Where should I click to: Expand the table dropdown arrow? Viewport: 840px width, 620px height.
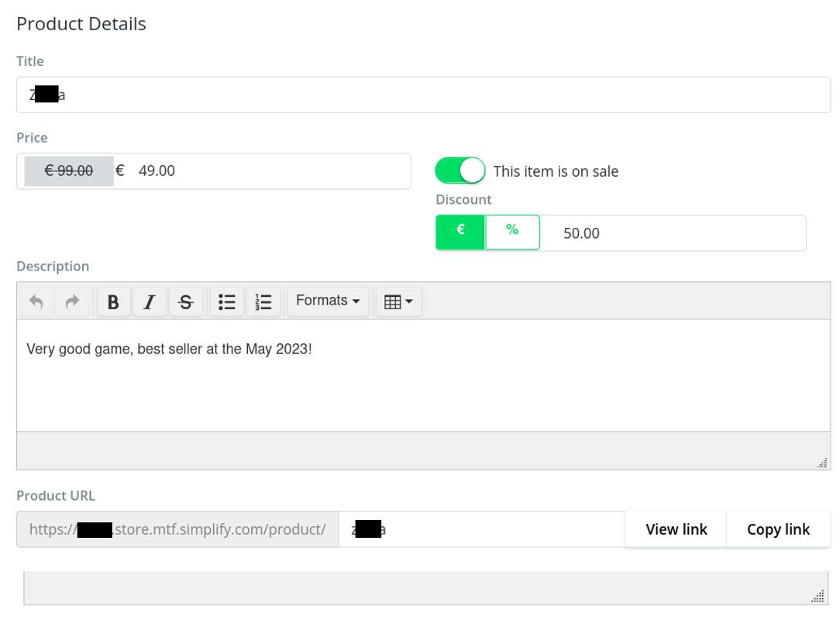[x=409, y=301]
